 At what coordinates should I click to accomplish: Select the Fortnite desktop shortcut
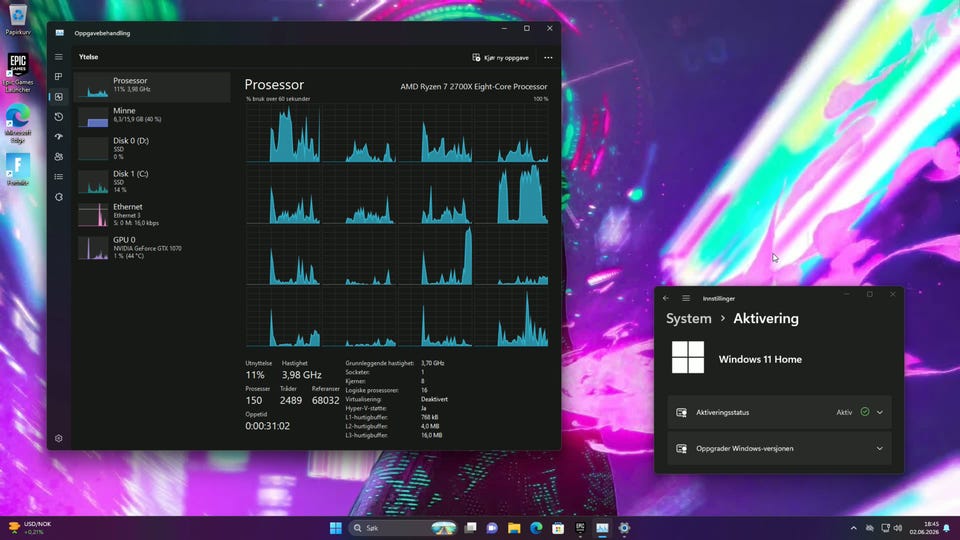[x=18, y=170]
